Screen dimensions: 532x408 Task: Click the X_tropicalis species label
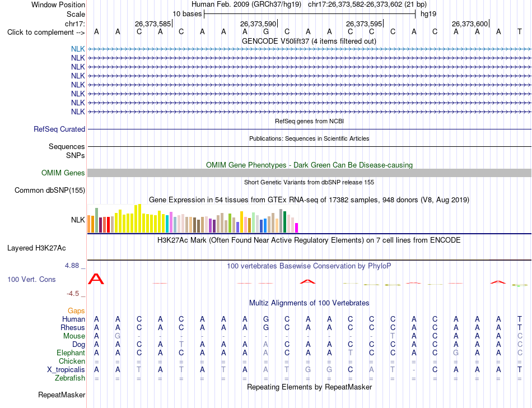tap(66, 370)
